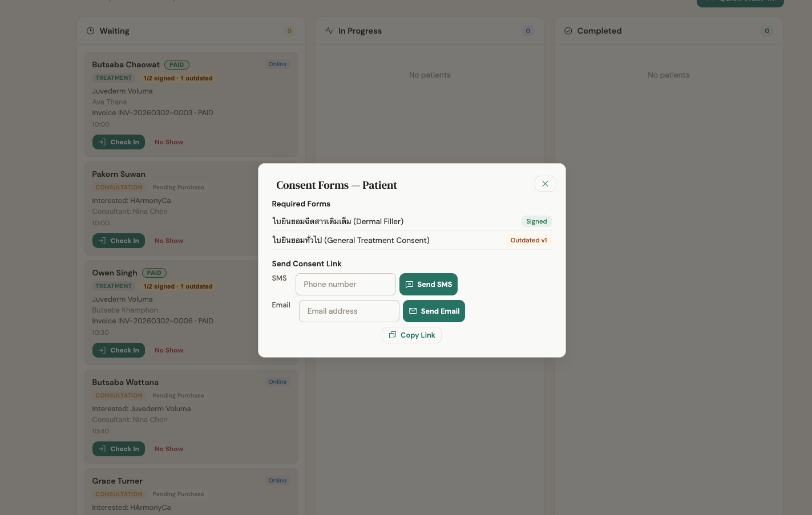The width and height of the screenshot is (812, 515).
Task: Click the Phone number input field
Action: point(345,284)
